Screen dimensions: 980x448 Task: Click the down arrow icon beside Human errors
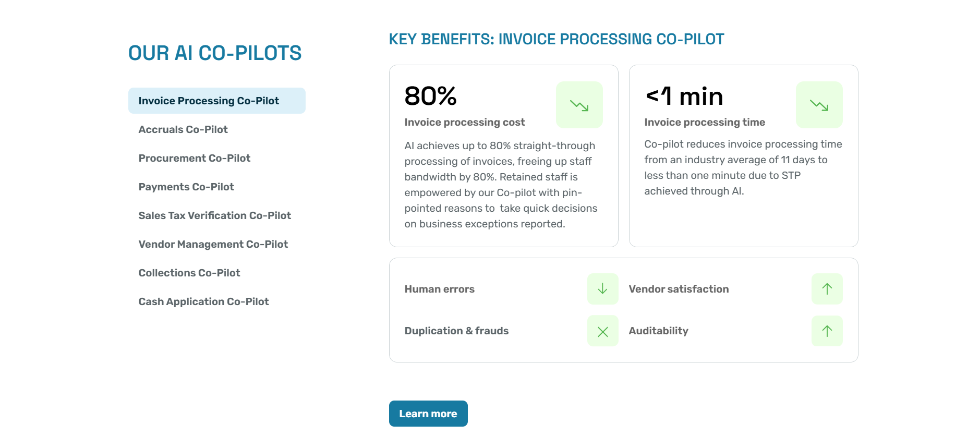coord(602,289)
